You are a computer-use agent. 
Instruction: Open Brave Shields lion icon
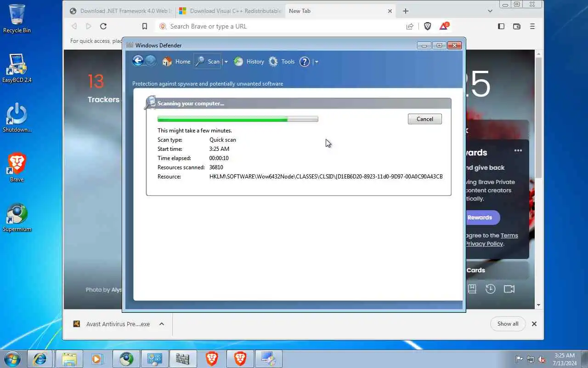(x=428, y=26)
